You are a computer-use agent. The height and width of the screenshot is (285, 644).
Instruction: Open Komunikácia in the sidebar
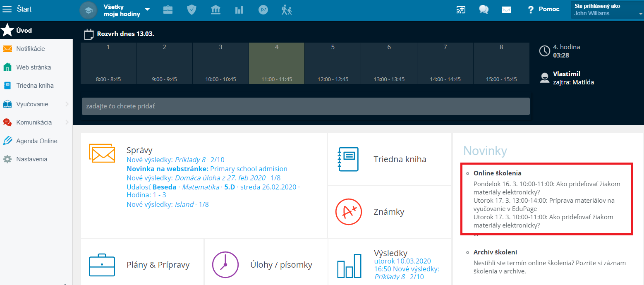36,122
